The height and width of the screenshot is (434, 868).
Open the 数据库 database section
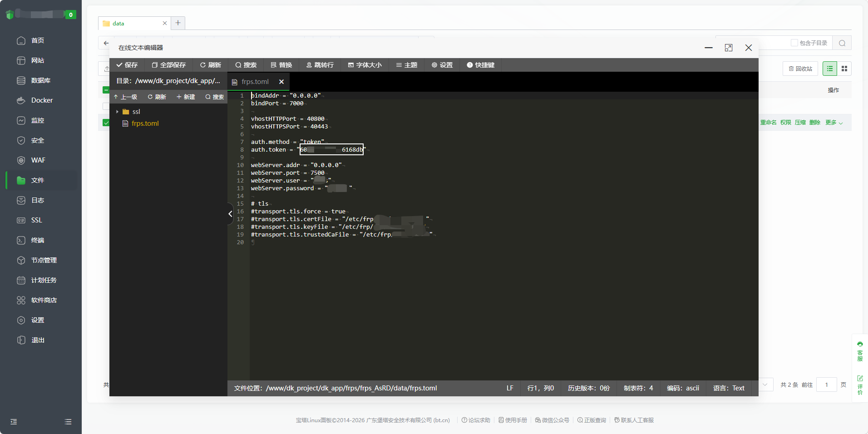(40, 80)
